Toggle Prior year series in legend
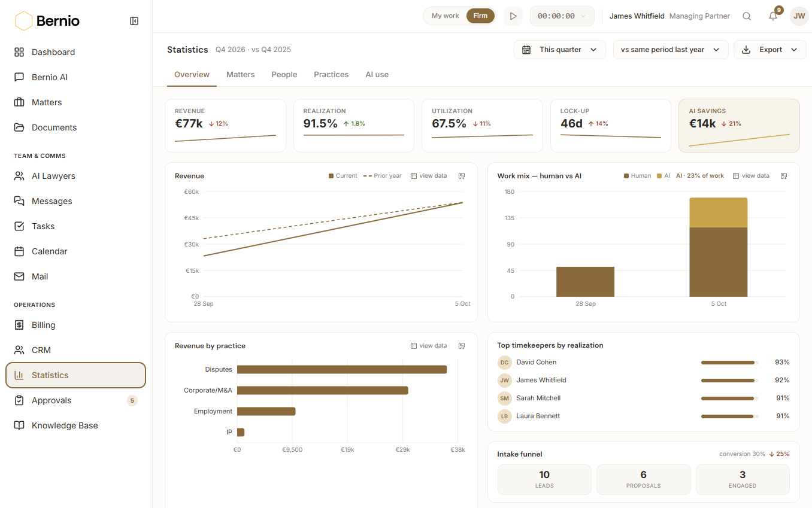 pos(382,176)
